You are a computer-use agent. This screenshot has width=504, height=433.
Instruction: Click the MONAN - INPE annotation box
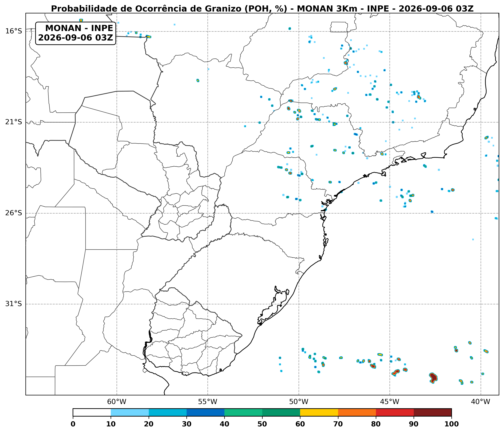[76, 33]
